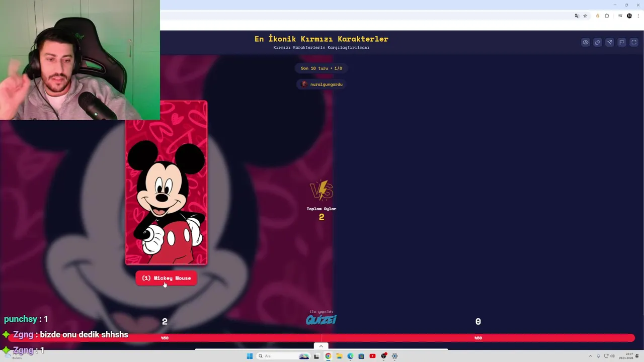
Task: Click the 'En İkonik Kırmızı Karakterler' title
Action: tap(321, 39)
